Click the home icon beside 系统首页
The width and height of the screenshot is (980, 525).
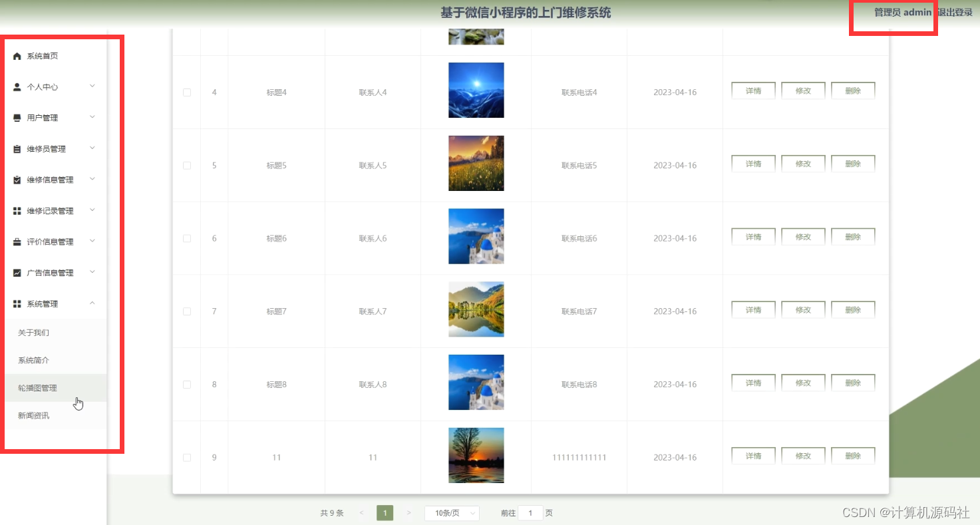tap(17, 57)
